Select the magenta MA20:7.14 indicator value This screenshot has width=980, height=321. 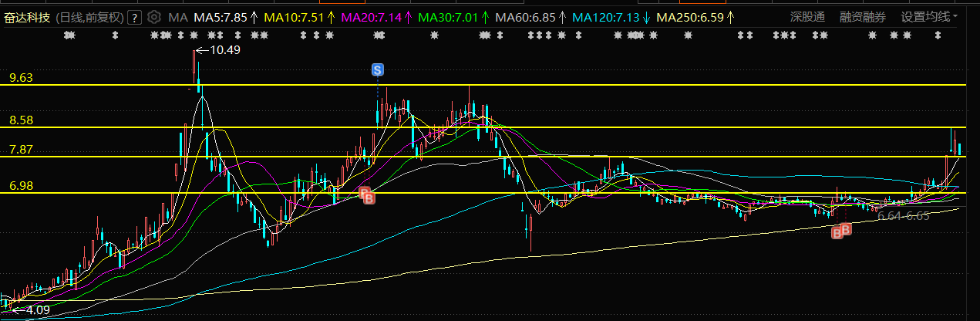point(371,16)
